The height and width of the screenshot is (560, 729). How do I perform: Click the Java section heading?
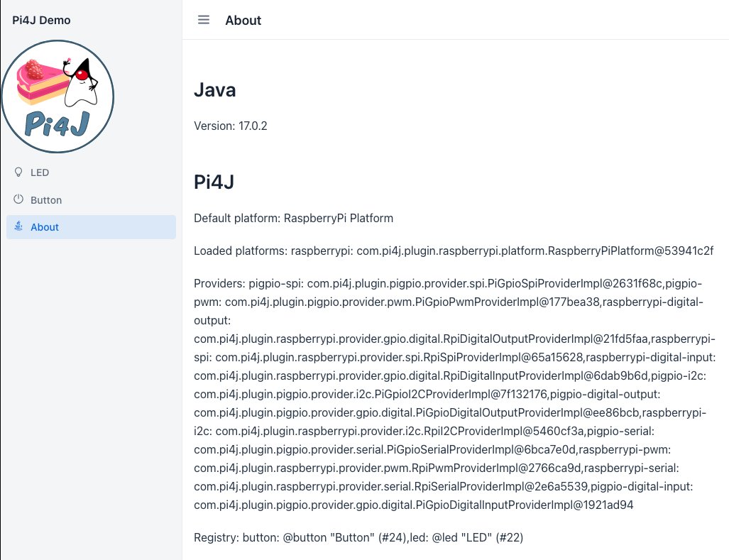coord(215,90)
